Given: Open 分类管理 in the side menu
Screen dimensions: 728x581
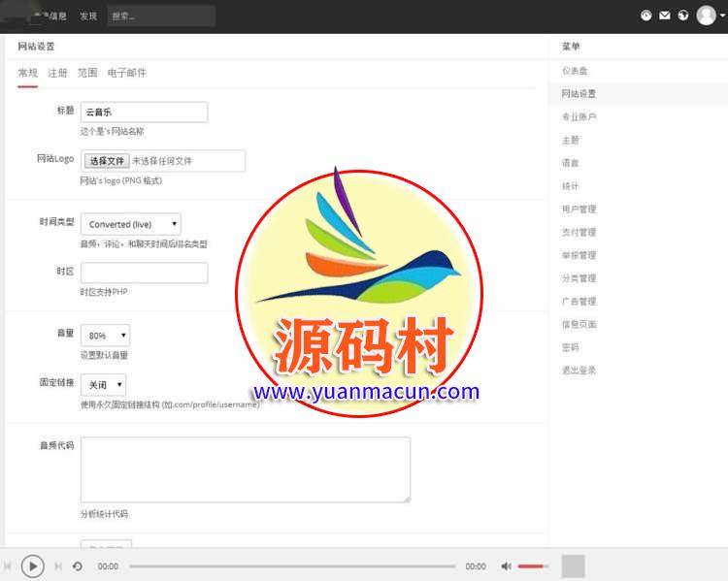Looking at the screenshot, I should point(579,278).
